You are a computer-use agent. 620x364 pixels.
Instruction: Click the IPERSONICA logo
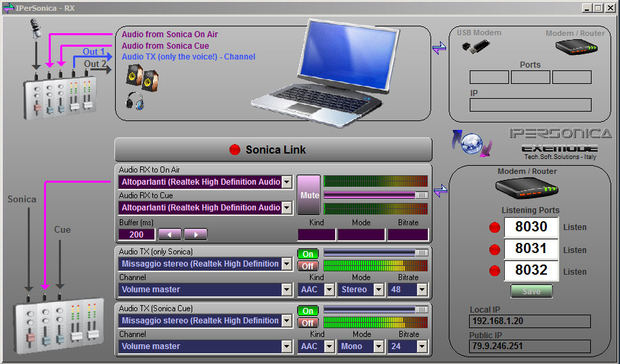tap(560, 133)
